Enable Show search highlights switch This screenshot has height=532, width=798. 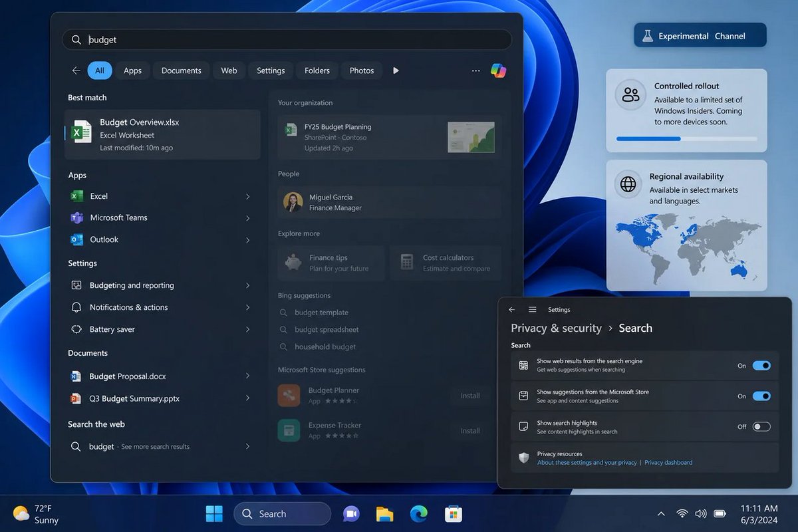pyautogui.click(x=761, y=427)
